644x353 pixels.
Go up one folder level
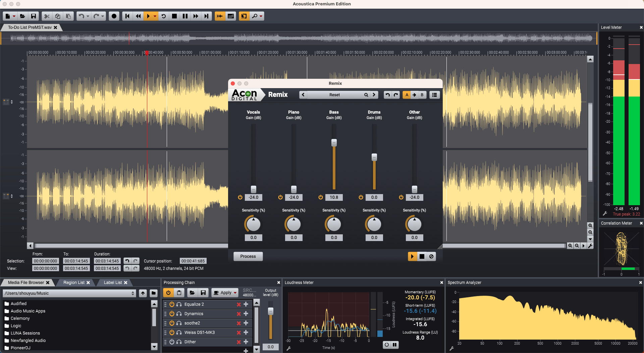143,293
